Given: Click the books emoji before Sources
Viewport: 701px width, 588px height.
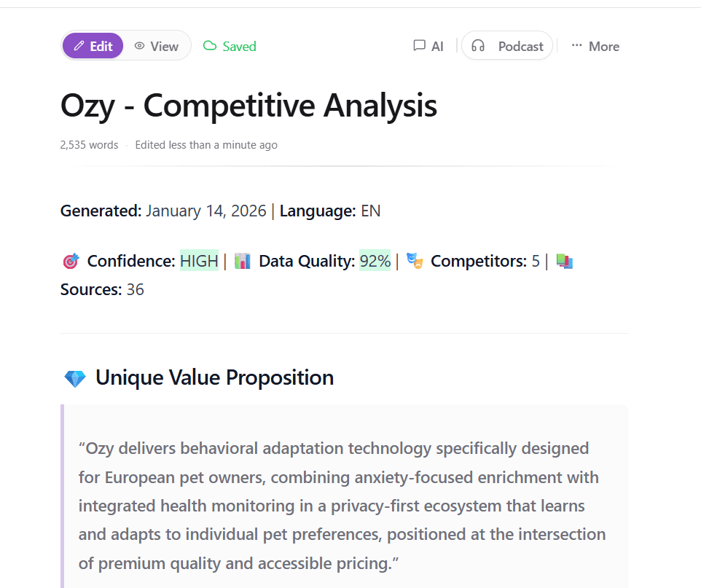Looking at the screenshot, I should pyautogui.click(x=565, y=261).
